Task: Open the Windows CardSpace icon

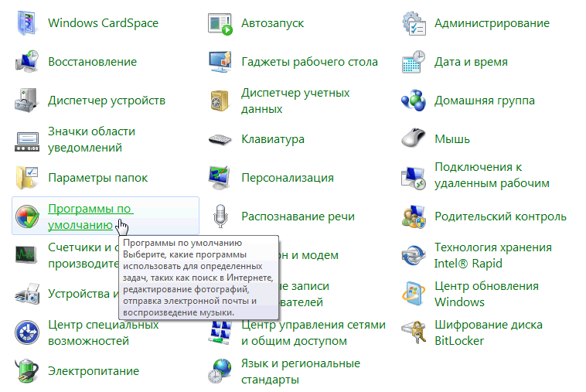Action: [x=26, y=23]
